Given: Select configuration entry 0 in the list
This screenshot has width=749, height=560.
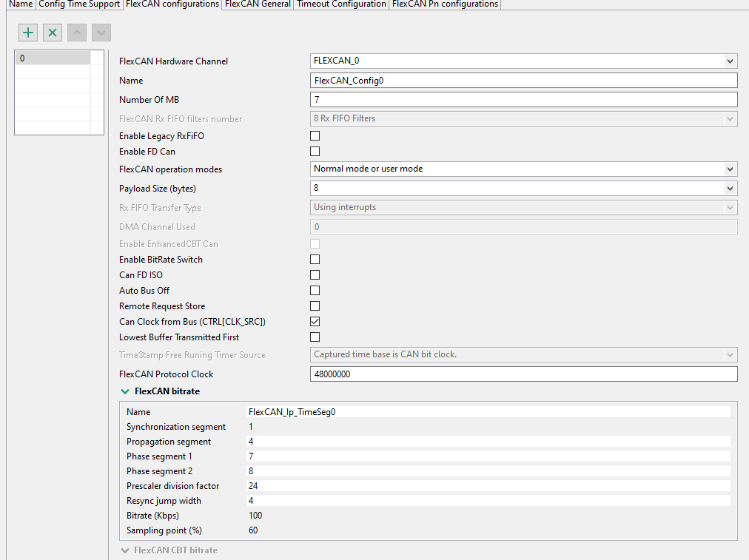Looking at the screenshot, I should (x=53, y=58).
